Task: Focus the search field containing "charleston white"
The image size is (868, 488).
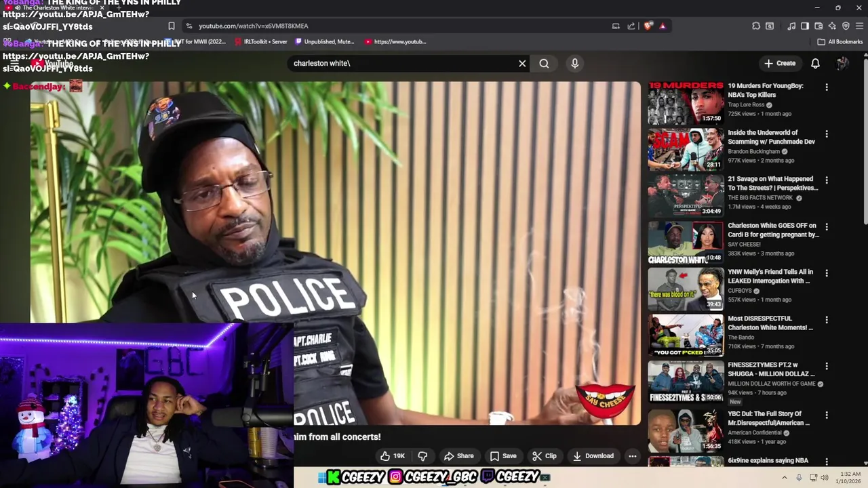Action: coord(403,63)
